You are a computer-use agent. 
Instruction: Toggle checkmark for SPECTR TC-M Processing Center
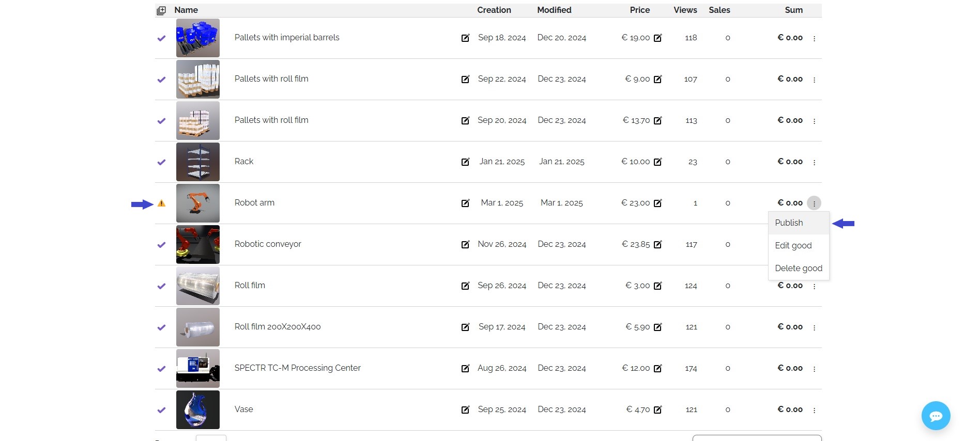[161, 369]
